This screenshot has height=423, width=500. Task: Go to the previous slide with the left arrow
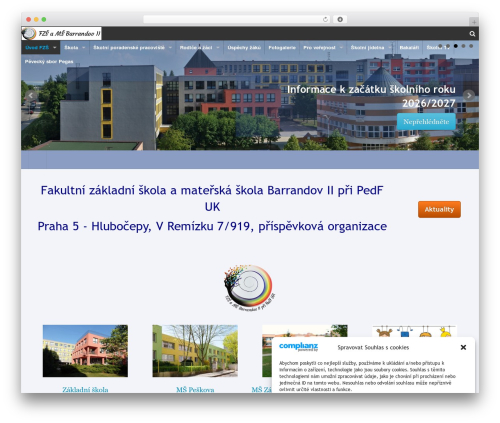pos(31,95)
